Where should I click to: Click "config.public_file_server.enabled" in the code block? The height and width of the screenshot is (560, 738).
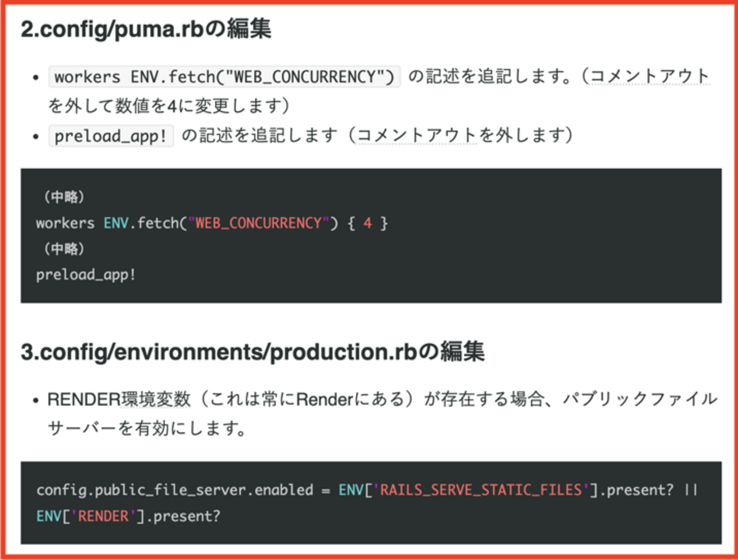[175, 490]
